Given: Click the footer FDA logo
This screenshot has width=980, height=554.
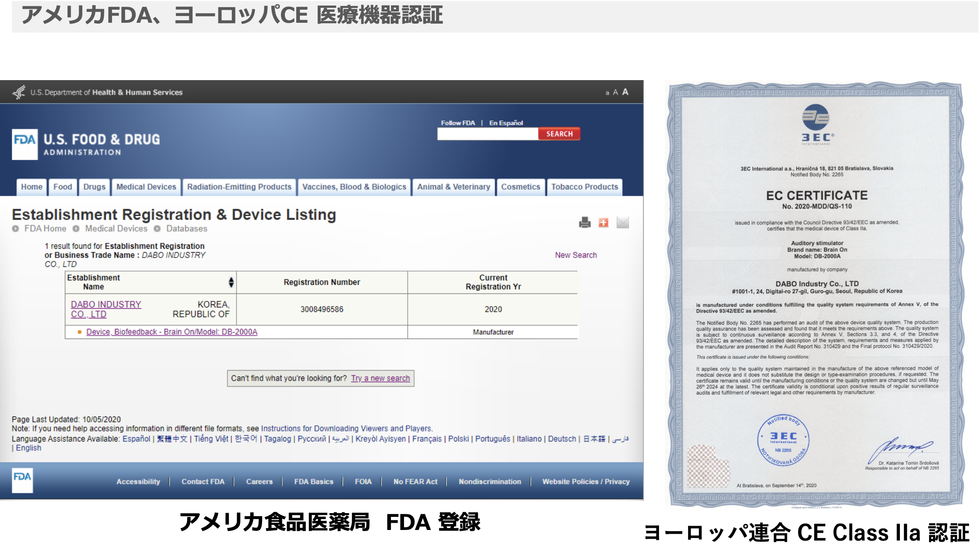Looking at the screenshot, I should click(22, 480).
